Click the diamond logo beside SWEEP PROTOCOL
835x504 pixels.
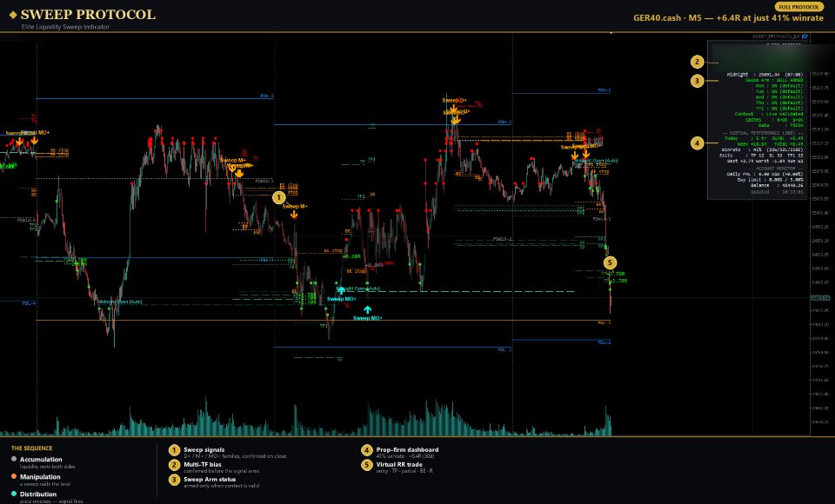click(x=13, y=15)
